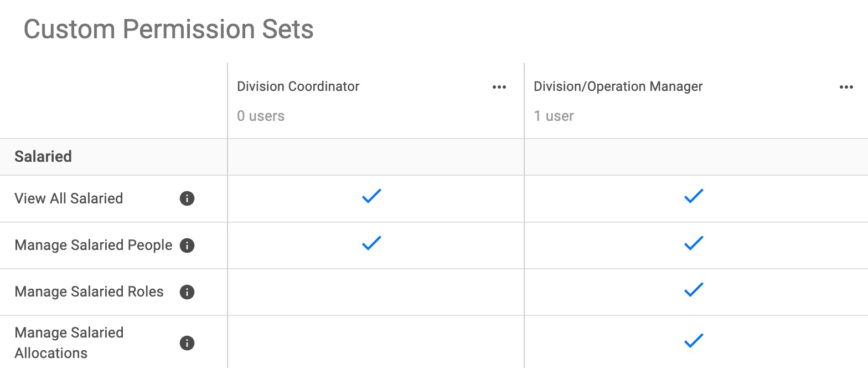Toggle Manage Salaried People for Division Coordinator

pos(371,243)
